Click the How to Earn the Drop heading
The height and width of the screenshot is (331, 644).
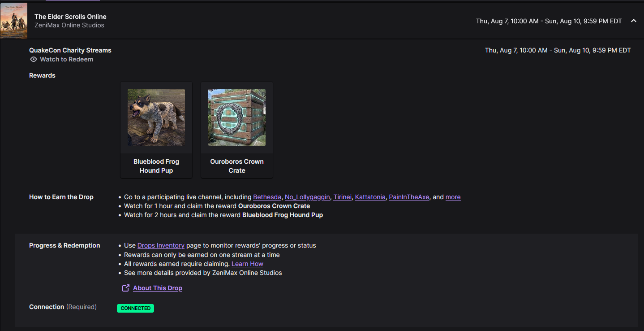(x=61, y=197)
